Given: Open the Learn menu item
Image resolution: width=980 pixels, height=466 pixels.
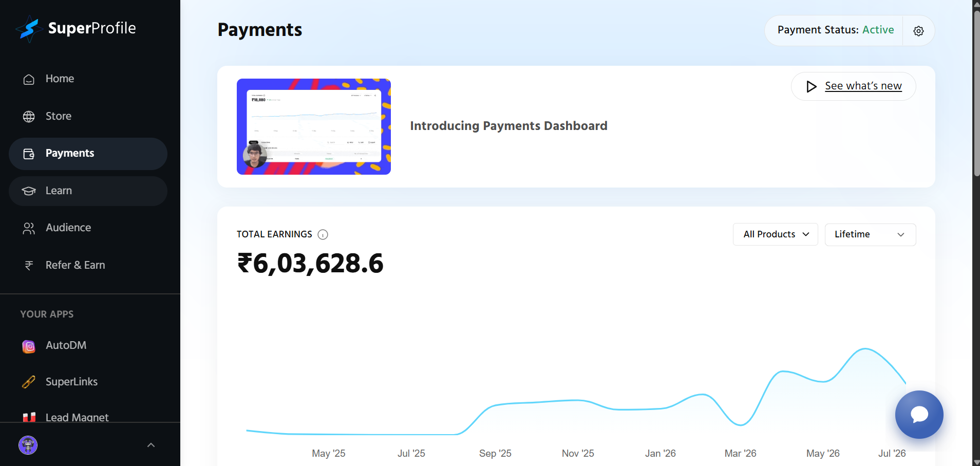Looking at the screenshot, I should tap(88, 191).
